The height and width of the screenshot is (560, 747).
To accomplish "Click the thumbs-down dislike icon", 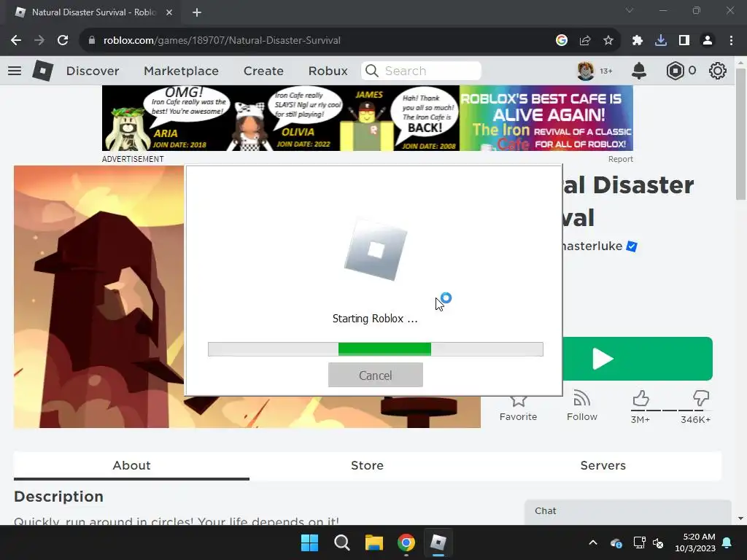I will pyautogui.click(x=701, y=398).
